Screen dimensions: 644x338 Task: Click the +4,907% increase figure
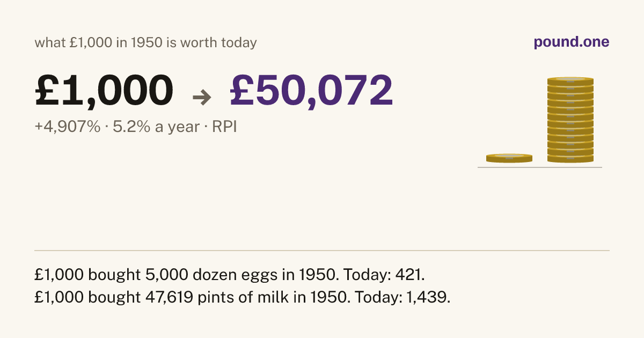pos(68,127)
